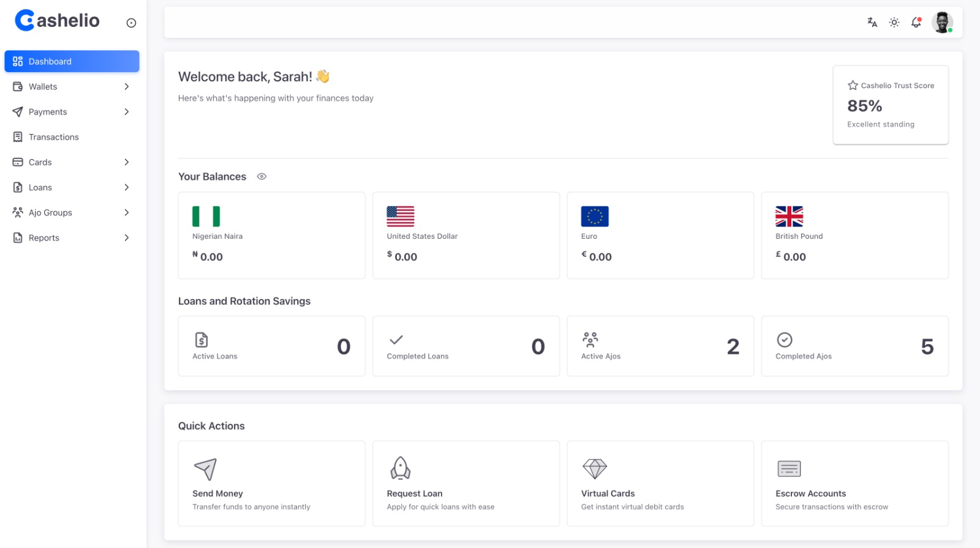Open the Cashelio Trust Score card
Viewport: 980px width, 548px height.
(x=890, y=105)
